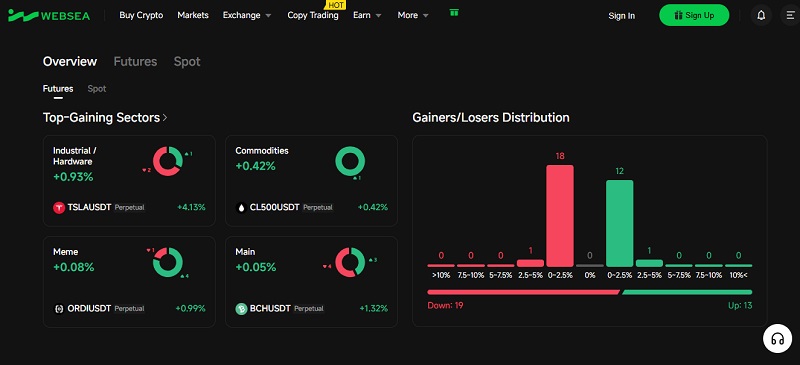Click the Sign In link
The image size is (800, 365).
621,16
